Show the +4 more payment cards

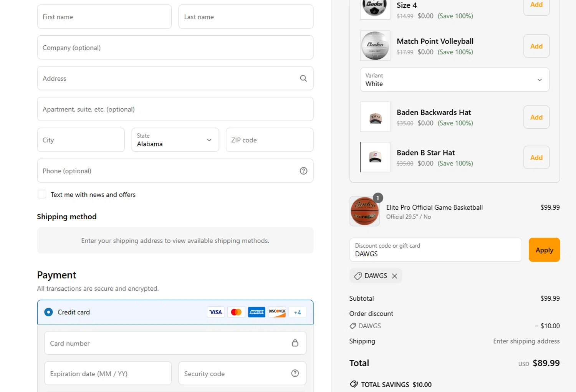(298, 312)
